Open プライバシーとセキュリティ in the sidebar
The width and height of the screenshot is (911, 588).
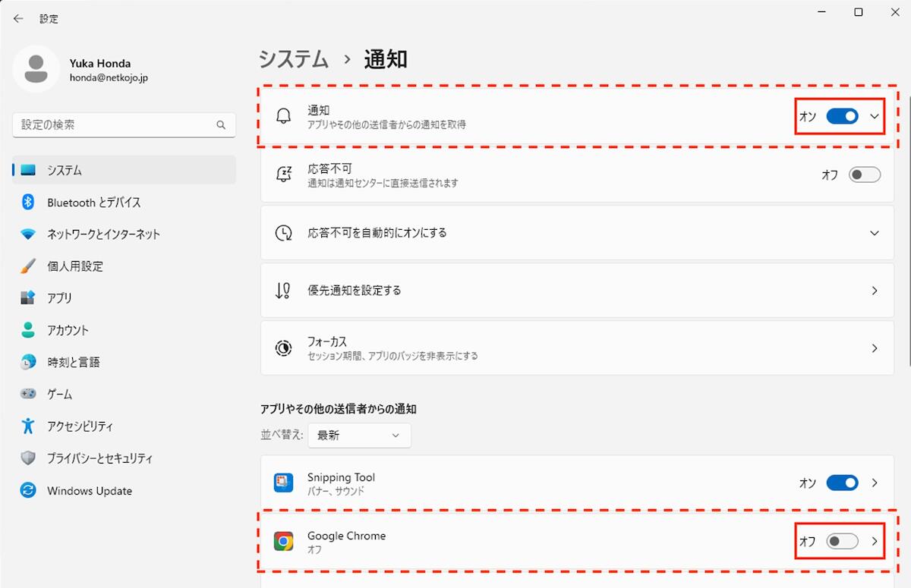point(99,458)
